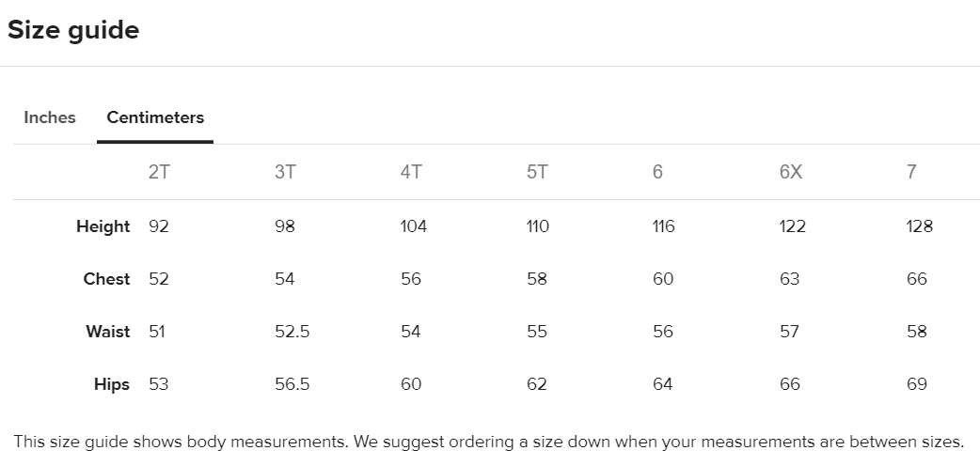Click the 6X size column header
This screenshot has height=466, width=980.
pyautogui.click(x=791, y=172)
